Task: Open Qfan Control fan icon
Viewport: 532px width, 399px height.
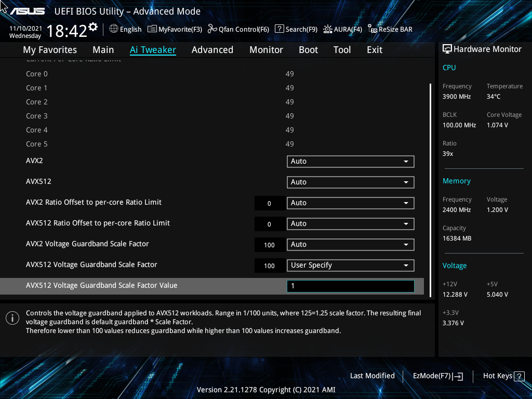Action: (x=212, y=29)
